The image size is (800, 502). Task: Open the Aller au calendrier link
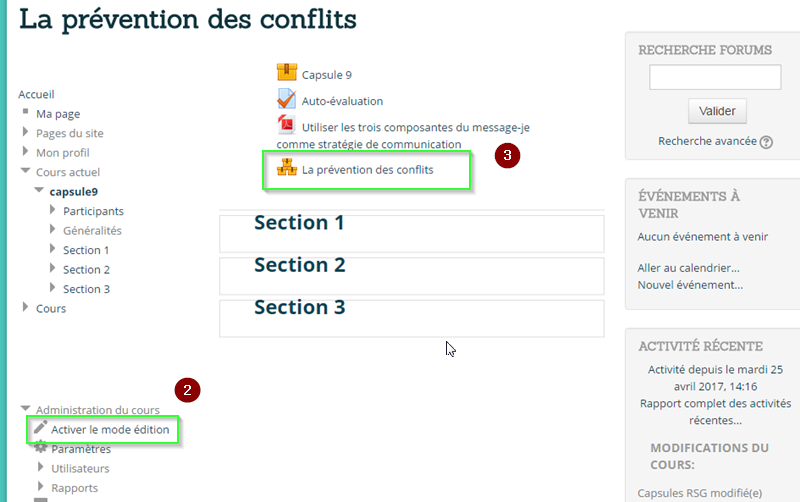(688, 268)
